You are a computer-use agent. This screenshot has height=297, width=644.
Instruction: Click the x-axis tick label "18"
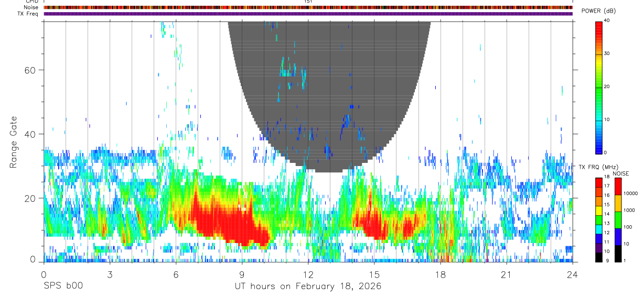[x=440, y=274]
